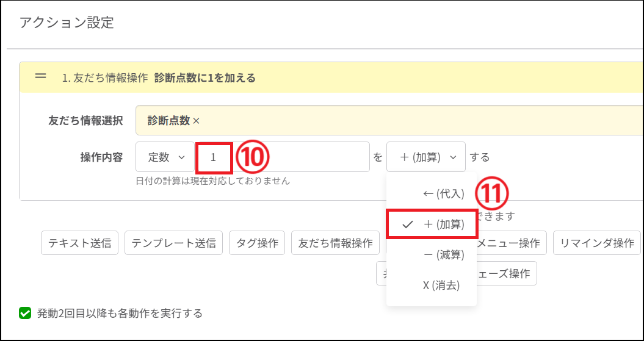Click the テキスト送信 button

coord(80,243)
